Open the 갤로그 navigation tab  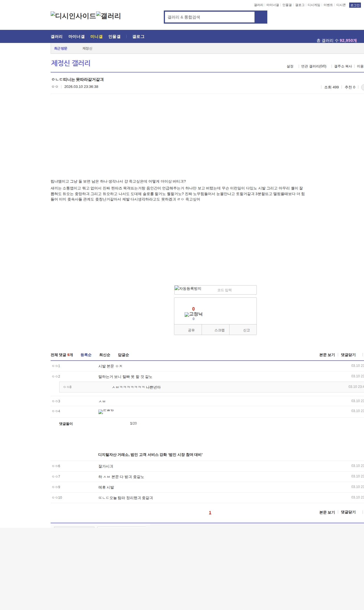point(138,37)
